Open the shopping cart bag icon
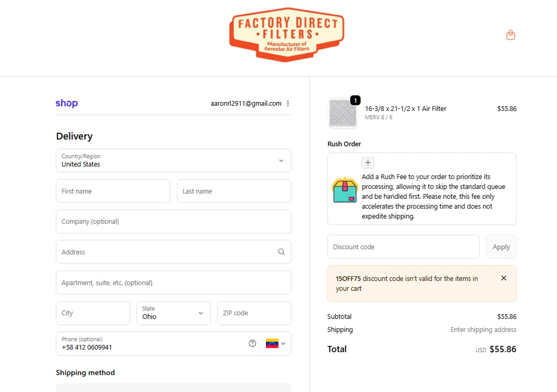The height and width of the screenshot is (392, 557). [x=511, y=35]
